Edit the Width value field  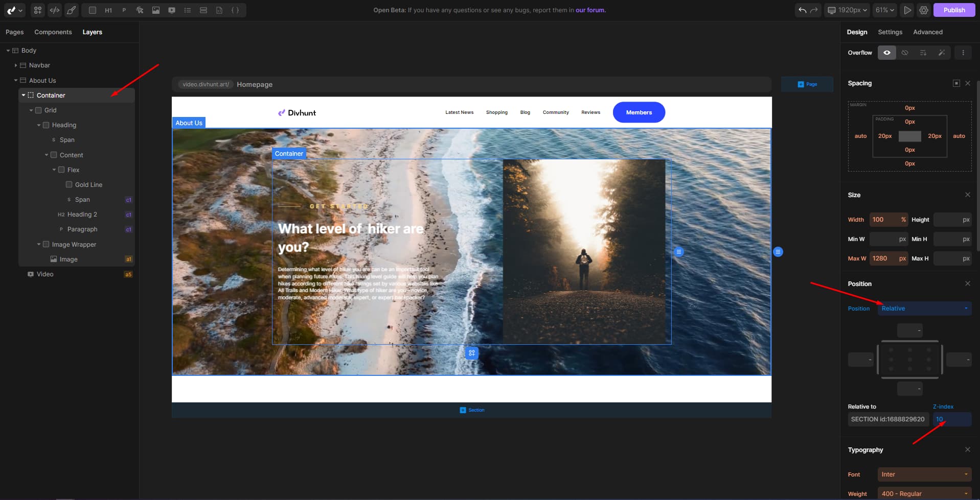pyautogui.click(x=888, y=220)
